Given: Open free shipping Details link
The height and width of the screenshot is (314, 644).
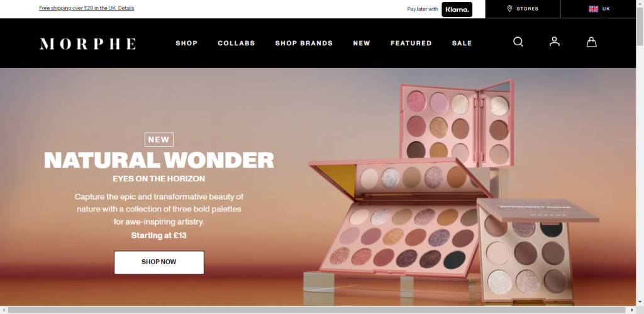Looking at the screenshot, I should [x=126, y=8].
